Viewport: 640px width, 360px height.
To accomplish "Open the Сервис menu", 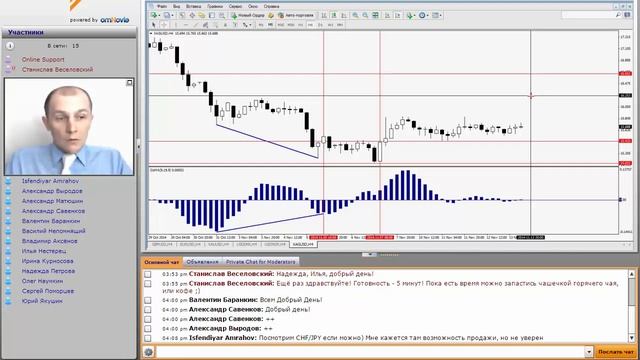I will (x=236, y=7).
